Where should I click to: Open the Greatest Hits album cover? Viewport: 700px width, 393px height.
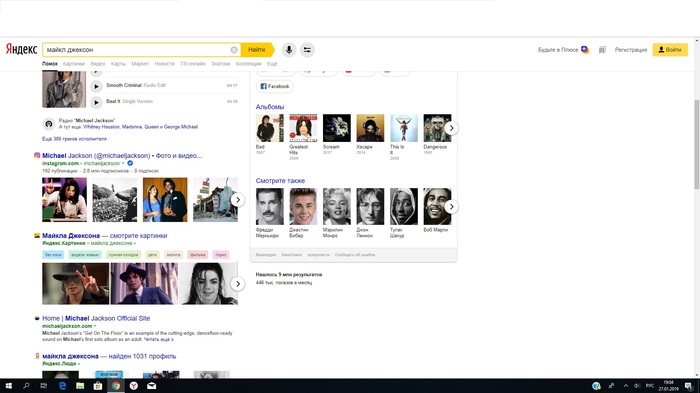click(303, 128)
